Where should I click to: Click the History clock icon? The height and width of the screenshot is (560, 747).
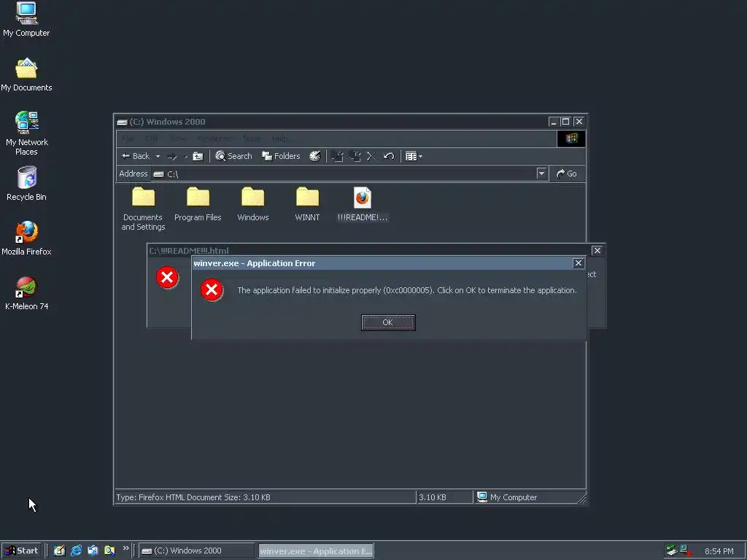click(x=315, y=156)
